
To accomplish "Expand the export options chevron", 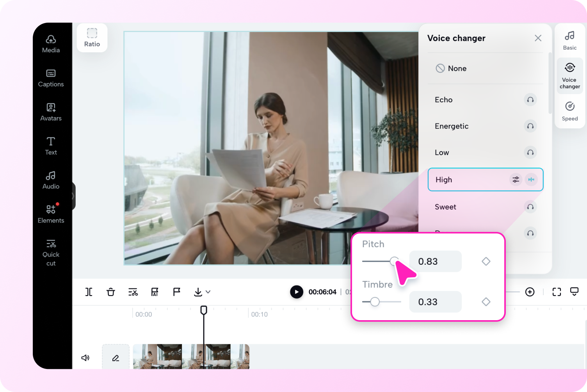I will click(x=208, y=292).
